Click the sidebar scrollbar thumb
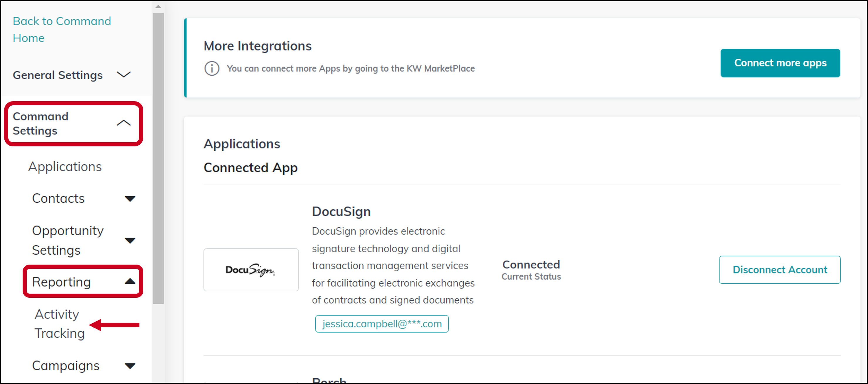 (x=158, y=158)
